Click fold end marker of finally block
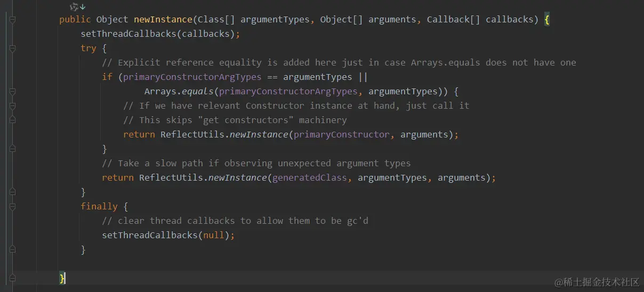This screenshot has width=644, height=292. tap(13, 249)
